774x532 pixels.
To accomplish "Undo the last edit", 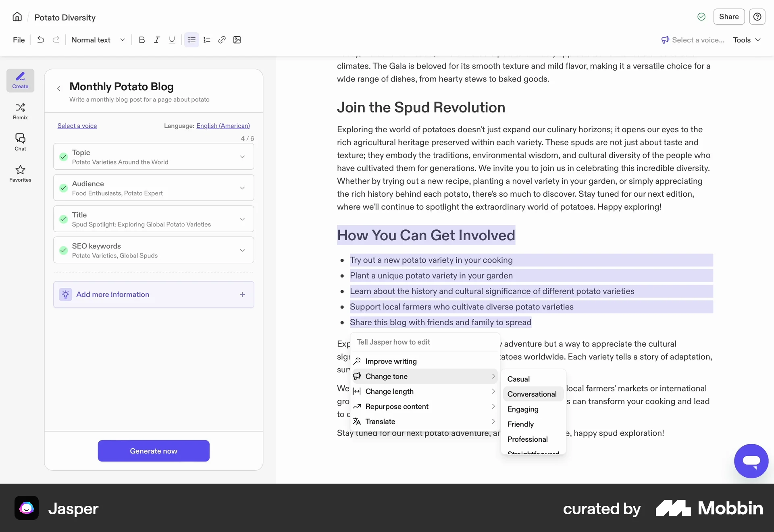I will 40,39.
